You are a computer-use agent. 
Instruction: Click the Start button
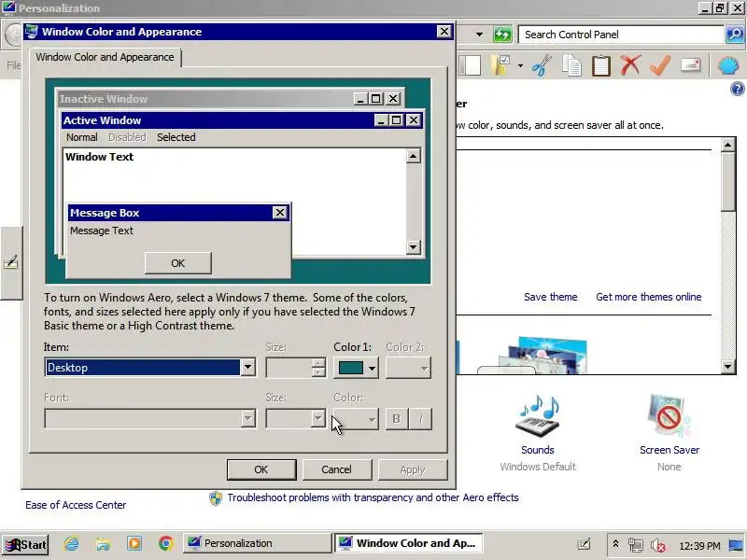(25, 544)
